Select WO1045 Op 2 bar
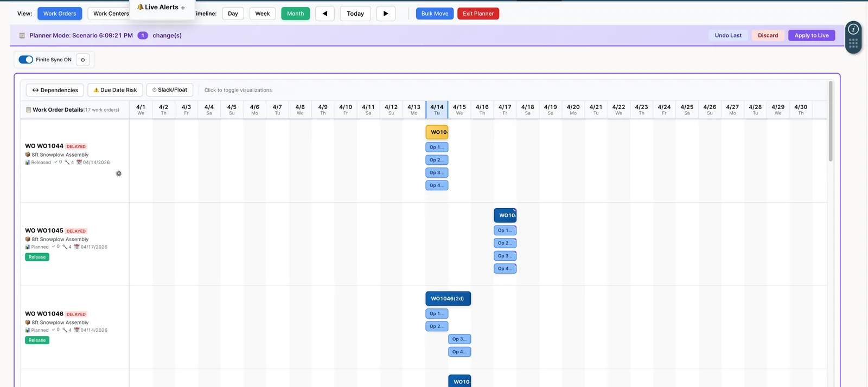 (x=505, y=243)
